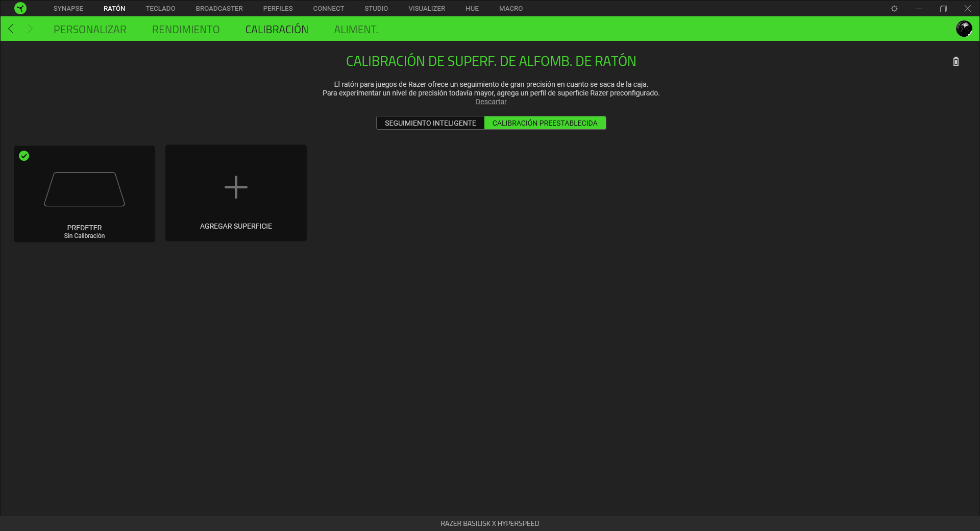The height and width of the screenshot is (531, 980).
Task: Switch to the TECLADO tab
Action: point(160,9)
